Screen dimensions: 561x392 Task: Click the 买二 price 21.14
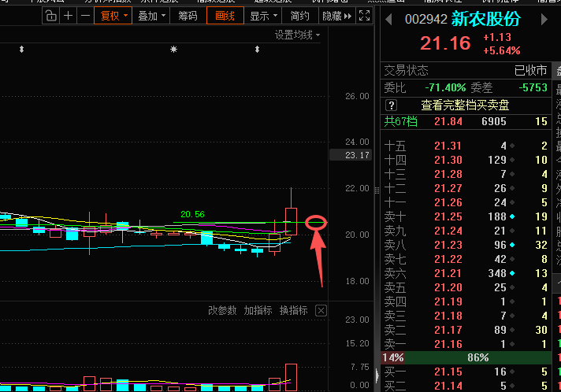[x=448, y=386]
